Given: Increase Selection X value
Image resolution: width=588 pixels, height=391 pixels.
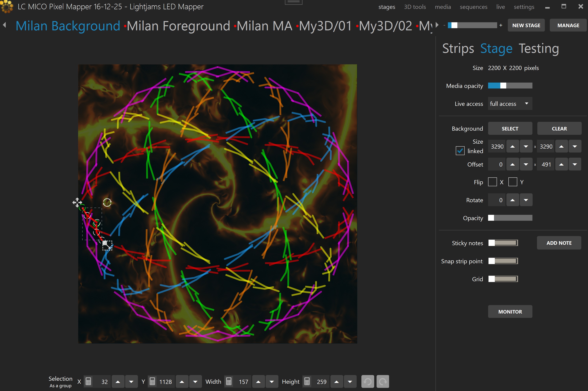Looking at the screenshot, I should 118,382.
